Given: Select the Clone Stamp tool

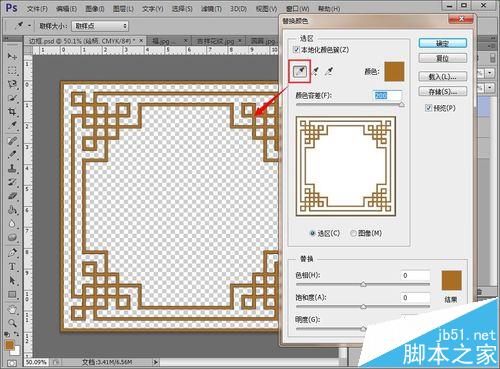Looking at the screenshot, I should [x=12, y=168].
